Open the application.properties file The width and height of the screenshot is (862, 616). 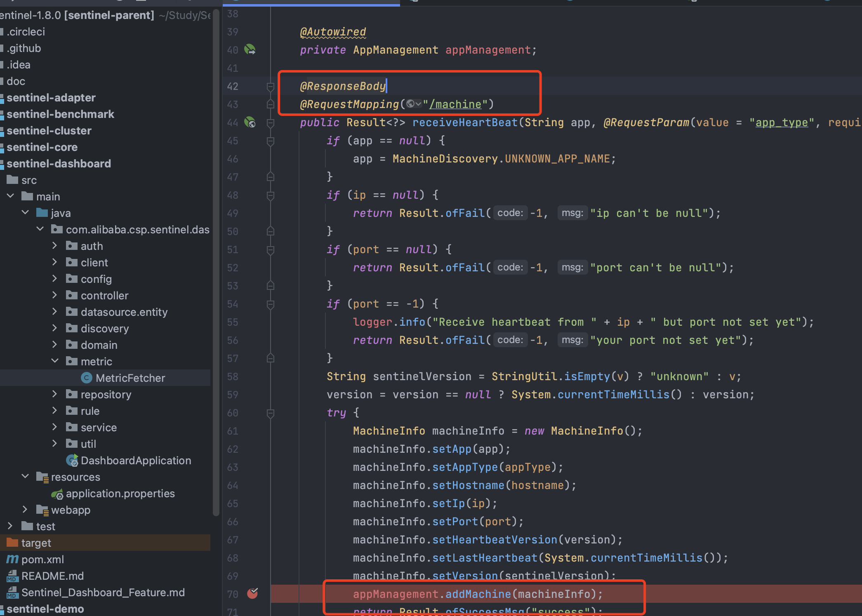(x=120, y=494)
